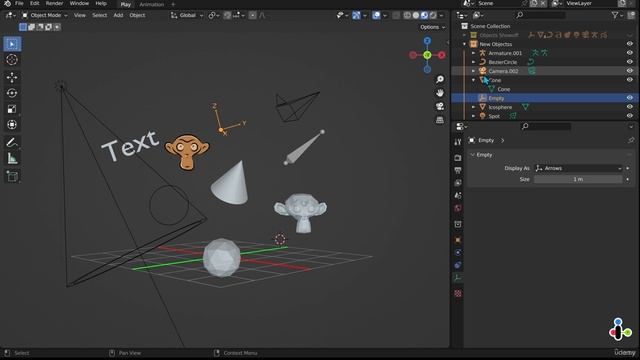Open the Output properties tab
The image size is (640, 360).
pyautogui.click(x=458, y=170)
